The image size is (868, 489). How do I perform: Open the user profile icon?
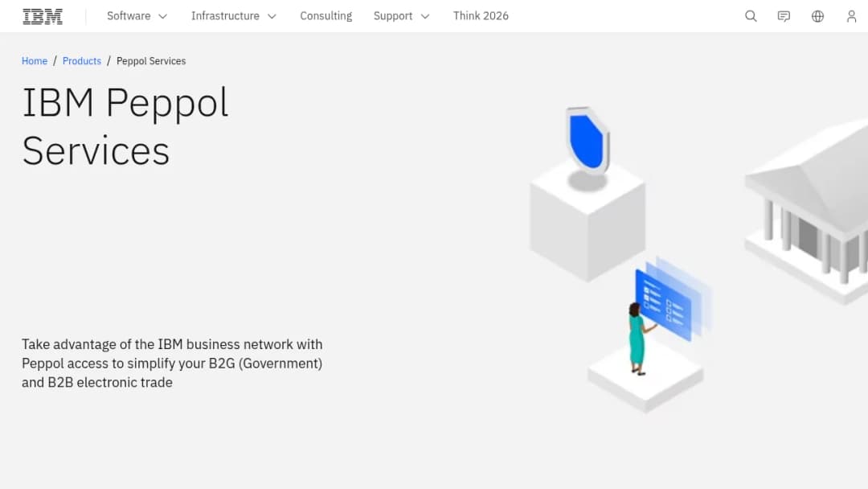(851, 16)
